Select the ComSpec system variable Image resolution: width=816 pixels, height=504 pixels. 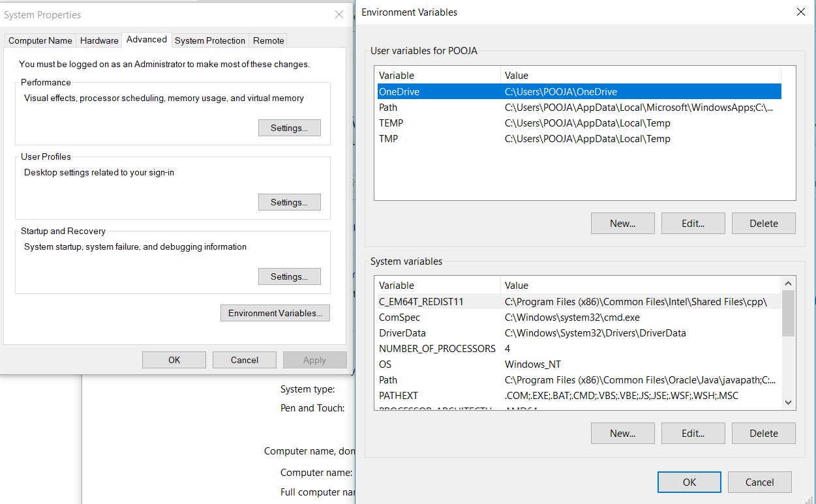tap(399, 318)
